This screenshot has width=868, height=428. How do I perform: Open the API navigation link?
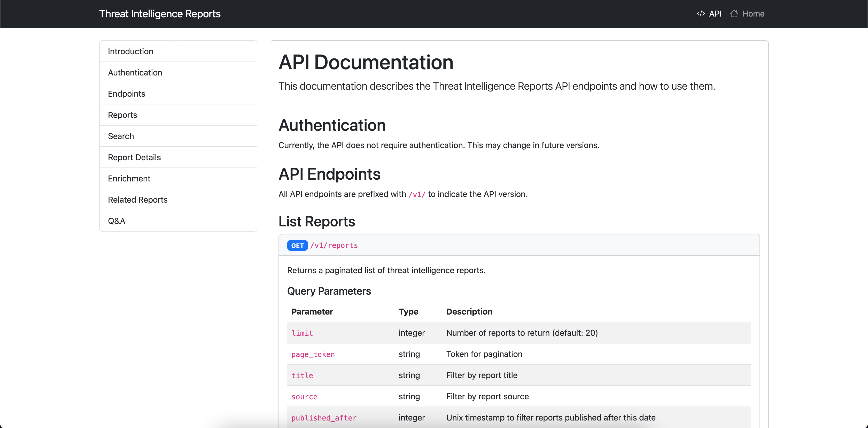click(x=715, y=13)
